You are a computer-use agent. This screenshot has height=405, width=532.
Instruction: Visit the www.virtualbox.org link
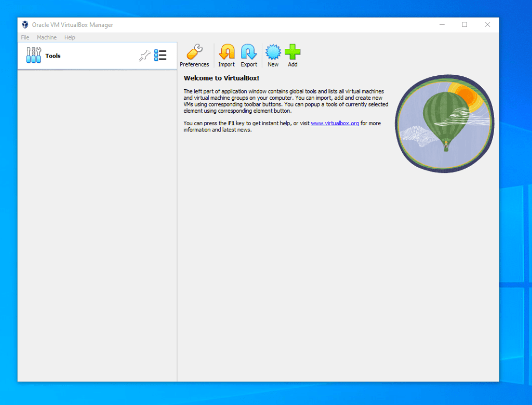point(335,124)
